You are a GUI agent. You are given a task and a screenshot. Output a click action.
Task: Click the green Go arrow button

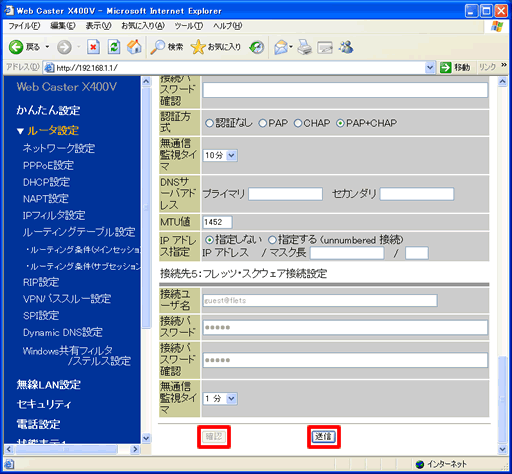tap(445, 68)
